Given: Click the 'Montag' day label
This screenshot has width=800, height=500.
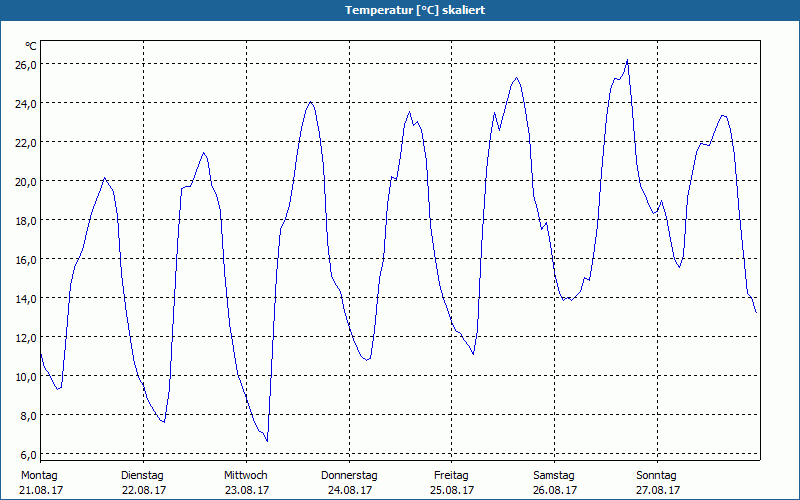Looking at the screenshot, I should tap(39, 476).
